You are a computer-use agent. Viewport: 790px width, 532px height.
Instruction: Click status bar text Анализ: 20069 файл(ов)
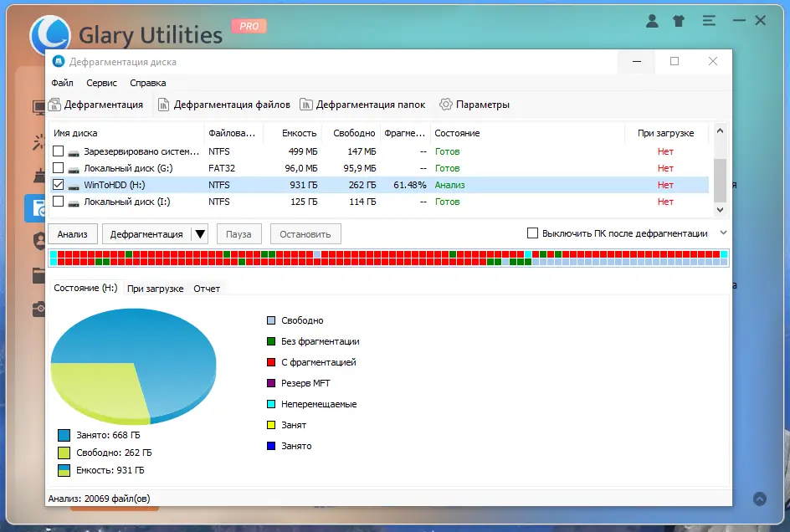point(100,499)
